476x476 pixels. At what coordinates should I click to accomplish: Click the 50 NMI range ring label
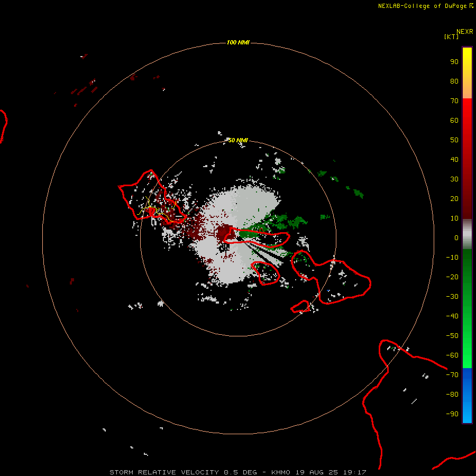tap(238, 140)
